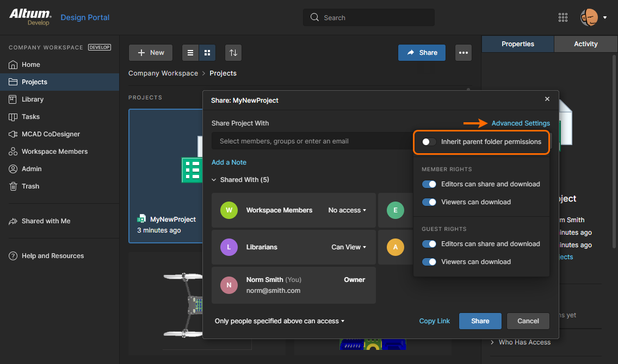
Task: Click the Altium Develop logo
Action: pyautogui.click(x=30, y=17)
